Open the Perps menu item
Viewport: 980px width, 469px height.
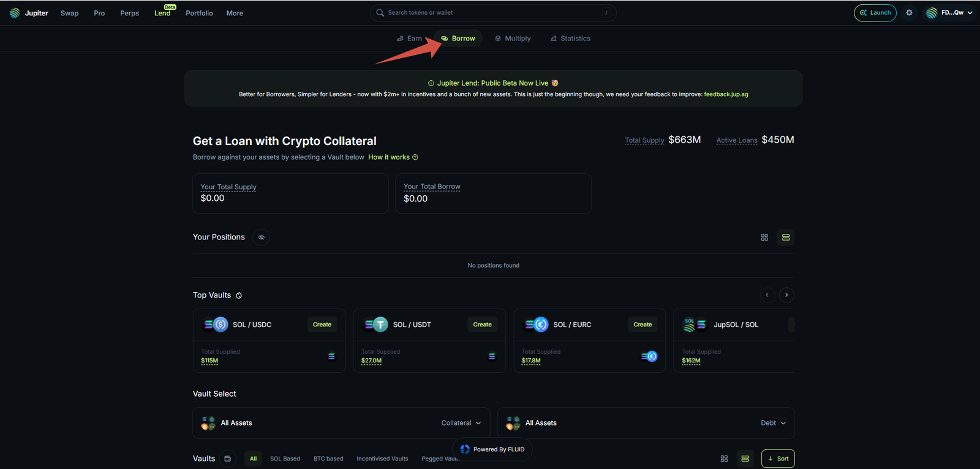129,13
